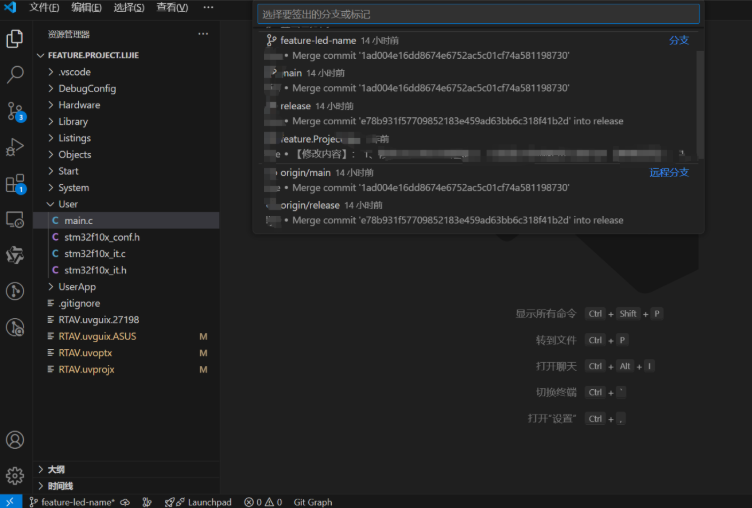Image resolution: width=752 pixels, height=508 pixels.
Task: Open the 编辑(E) menu
Action: (x=86, y=7)
